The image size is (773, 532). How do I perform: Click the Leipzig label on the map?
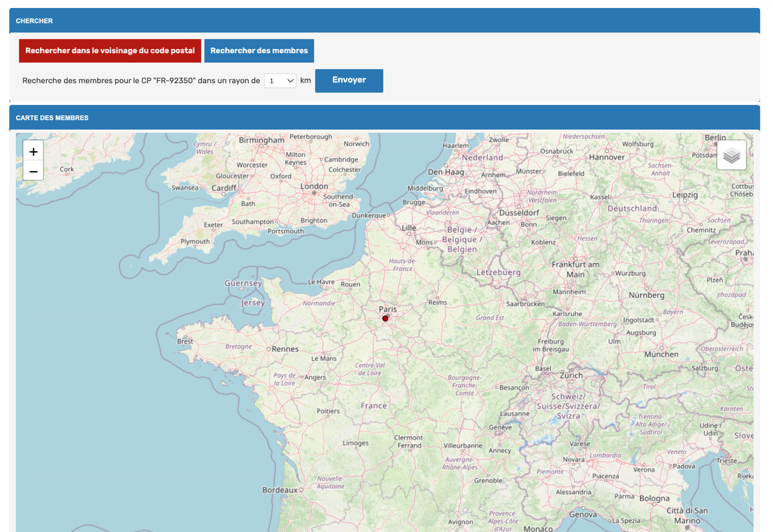coord(685,195)
